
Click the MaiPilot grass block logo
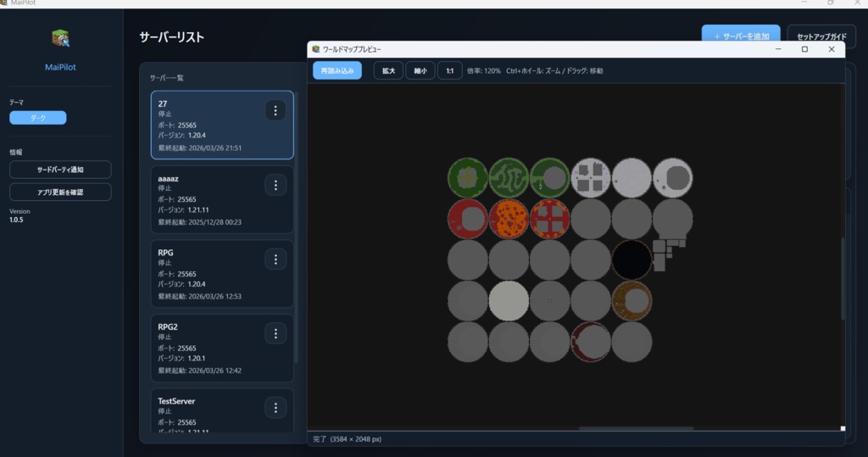click(60, 38)
